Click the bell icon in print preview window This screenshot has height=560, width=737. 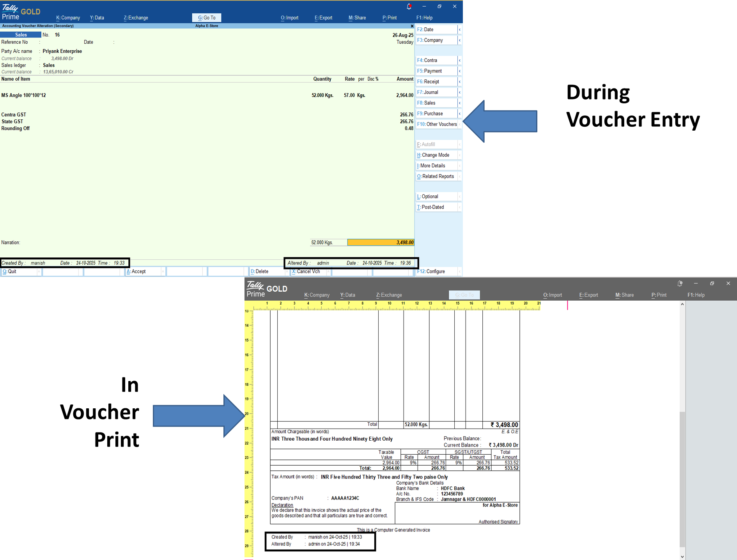pos(680,284)
